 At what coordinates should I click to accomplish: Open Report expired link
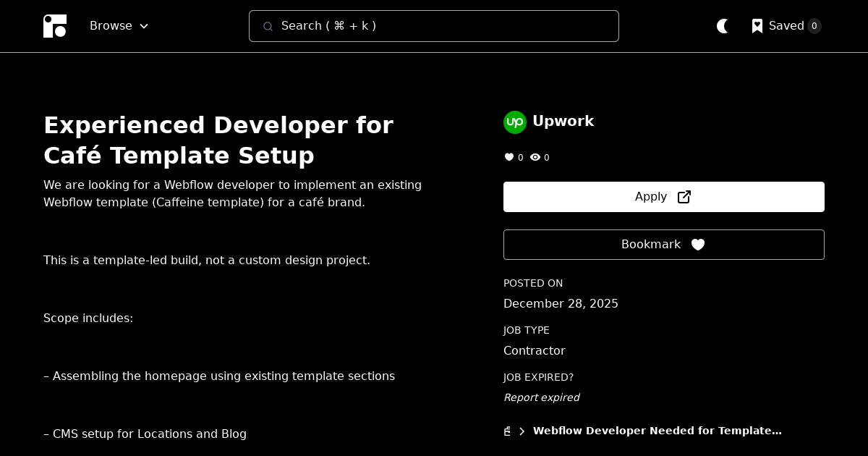tap(541, 397)
